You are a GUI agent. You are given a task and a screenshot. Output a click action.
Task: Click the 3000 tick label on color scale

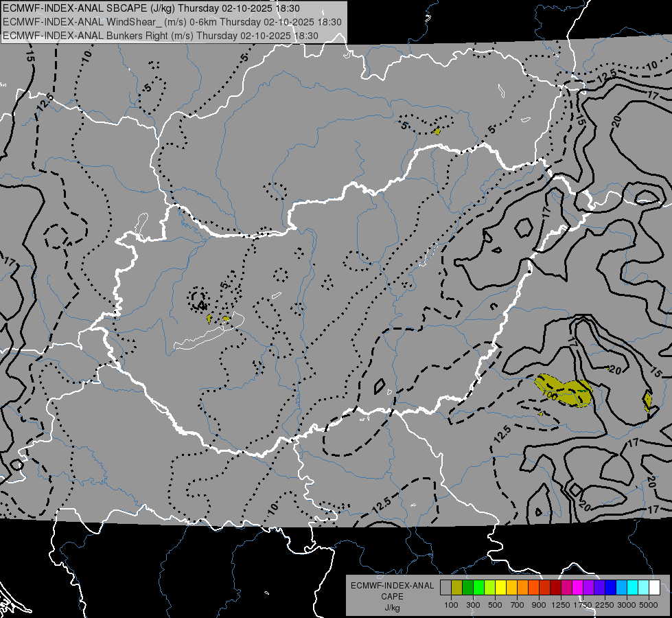coord(627,605)
